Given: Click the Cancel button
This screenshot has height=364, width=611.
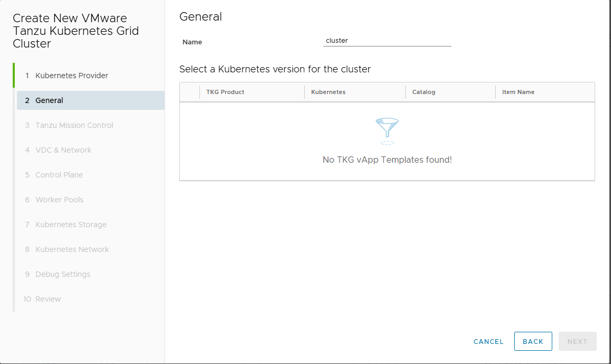Looking at the screenshot, I should click(x=488, y=341).
